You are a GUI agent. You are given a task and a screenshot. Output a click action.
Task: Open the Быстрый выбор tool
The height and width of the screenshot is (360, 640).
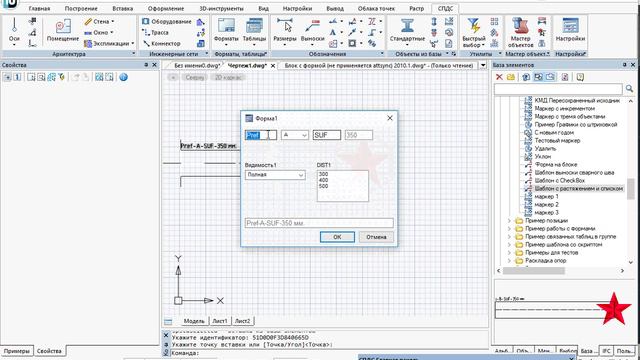[x=473, y=33]
